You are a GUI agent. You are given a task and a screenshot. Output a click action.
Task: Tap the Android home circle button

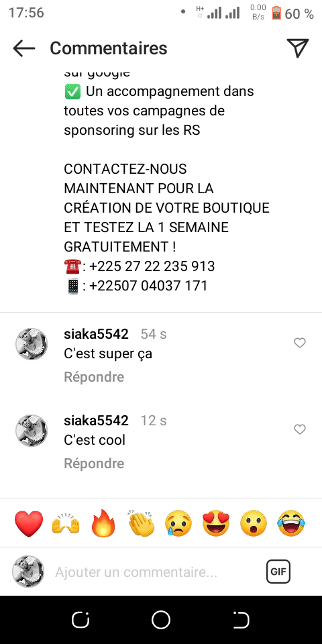(x=160, y=620)
